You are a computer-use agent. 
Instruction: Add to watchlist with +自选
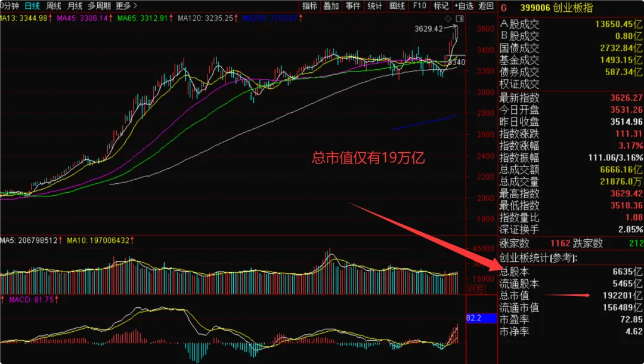click(464, 6)
